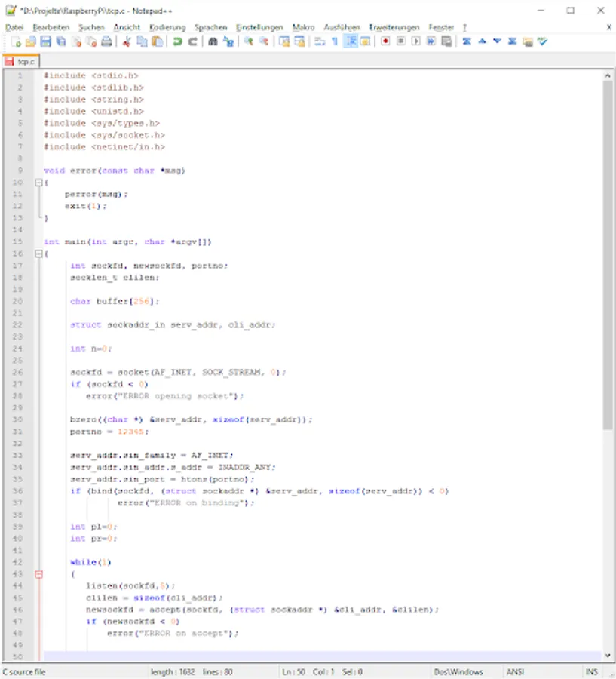Undo the last edit with the green arrow
This screenshot has width=616, height=679.
pyautogui.click(x=177, y=41)
